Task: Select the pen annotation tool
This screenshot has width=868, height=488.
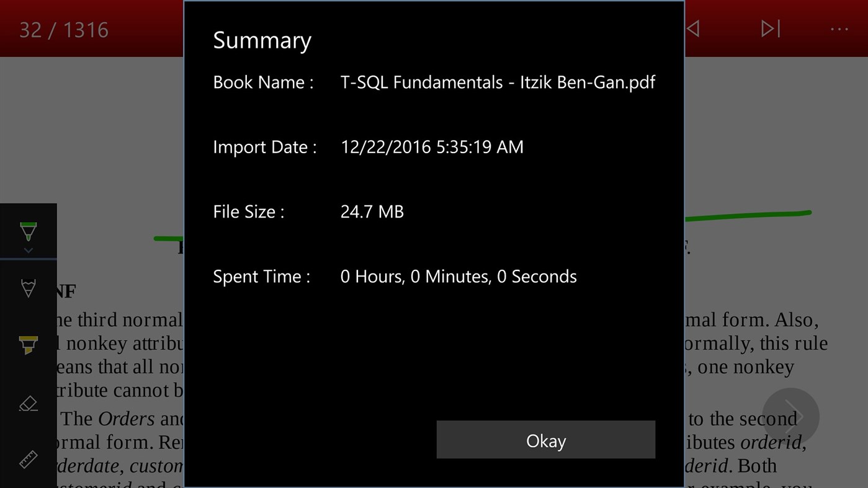Action: click(28, 288)
